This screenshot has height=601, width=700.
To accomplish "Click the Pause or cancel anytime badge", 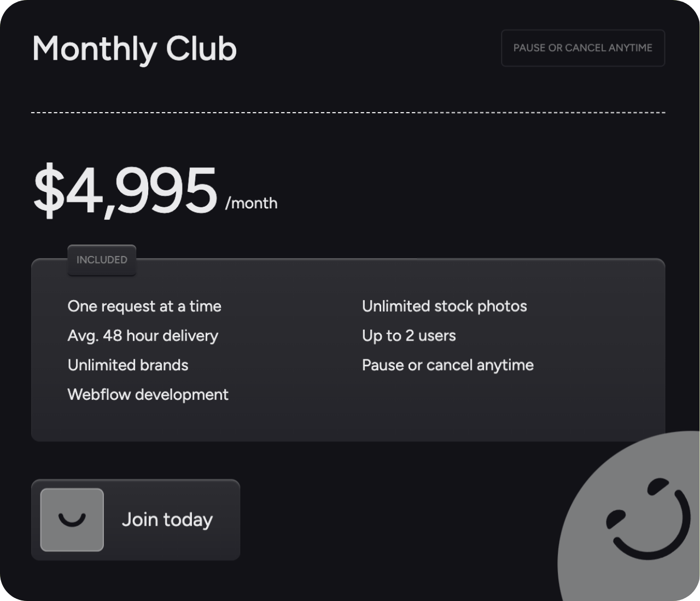I will click(583, 48).
